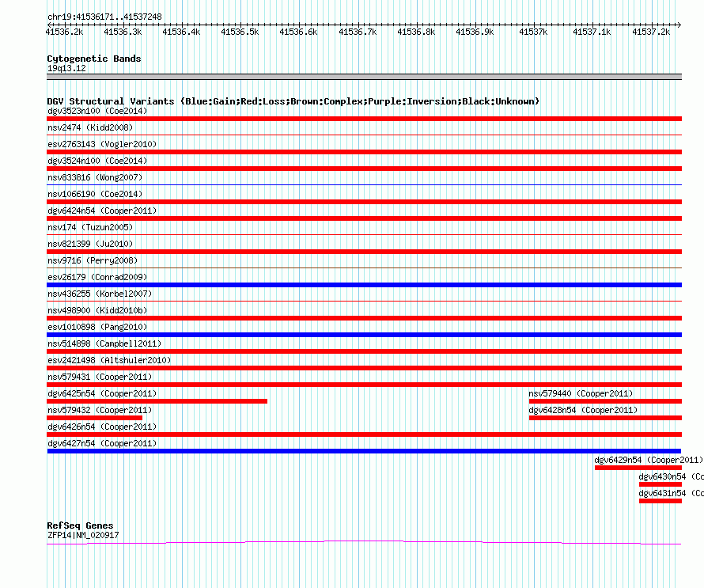This screenshot has height=588, width=704.
Task: Open the esv2763143 (Vogler2010) variant entry
Action: 102,144
